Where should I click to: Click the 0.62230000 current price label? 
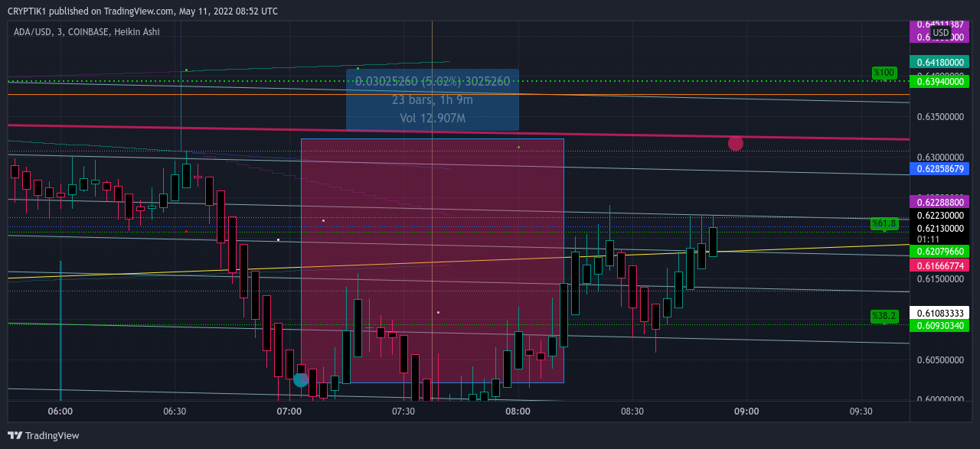tap(939, 216)
